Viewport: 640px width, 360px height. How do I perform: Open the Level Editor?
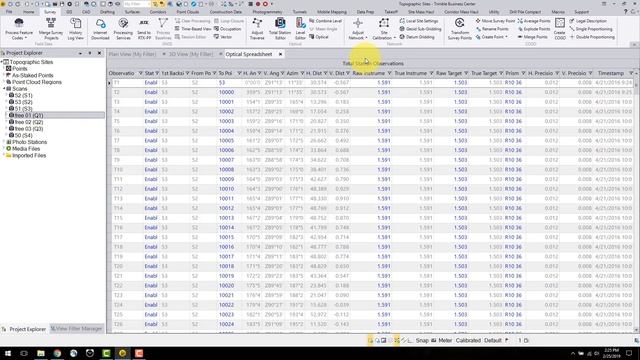tap(300, 29)
